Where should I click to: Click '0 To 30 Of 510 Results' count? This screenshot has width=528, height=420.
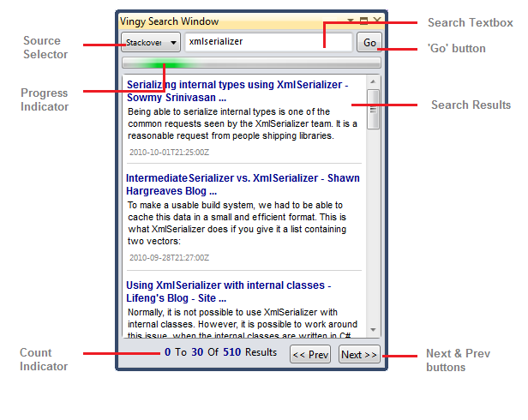(x=220, y=352)
